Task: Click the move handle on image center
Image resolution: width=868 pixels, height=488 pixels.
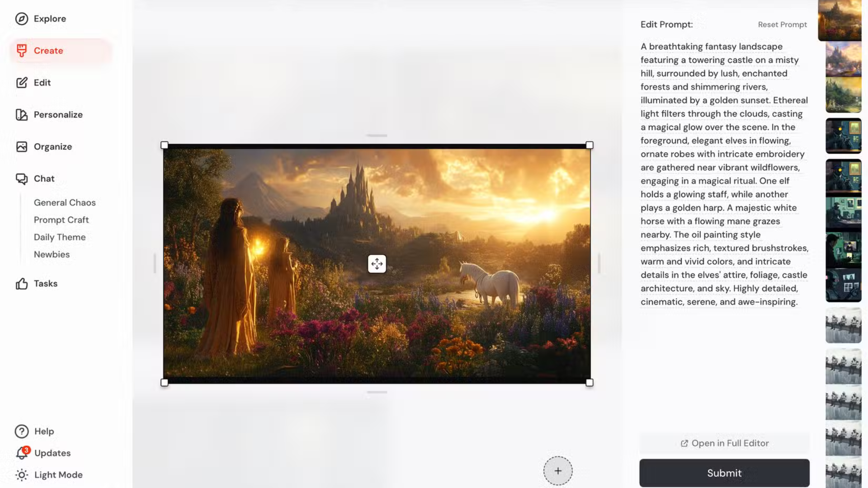Action: pos(377,264)
